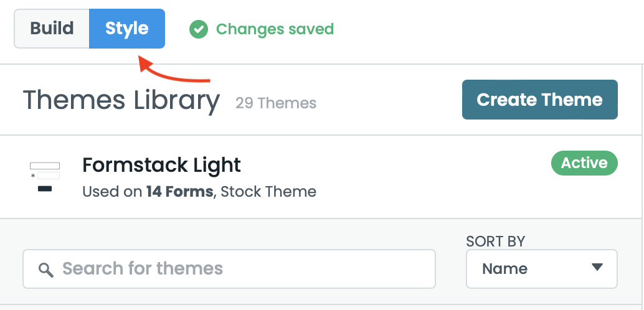Click the Stock Theme label

click(268, 192)
